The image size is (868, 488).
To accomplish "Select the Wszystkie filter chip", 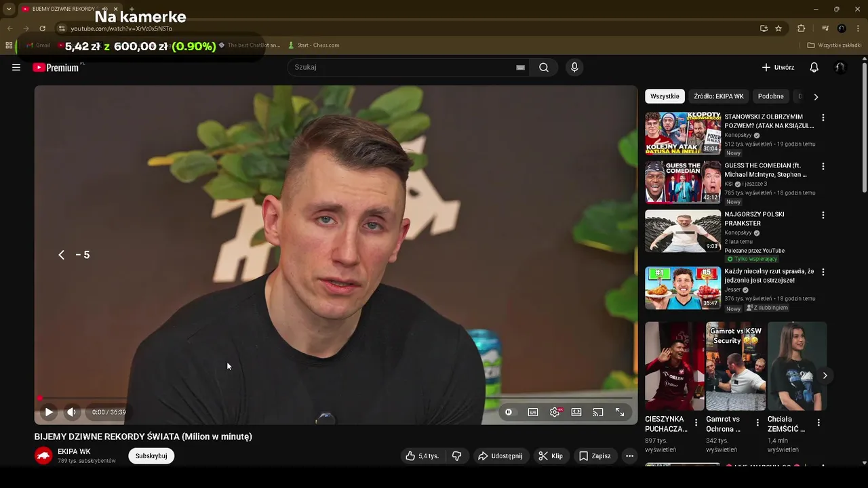I will 665,96.
